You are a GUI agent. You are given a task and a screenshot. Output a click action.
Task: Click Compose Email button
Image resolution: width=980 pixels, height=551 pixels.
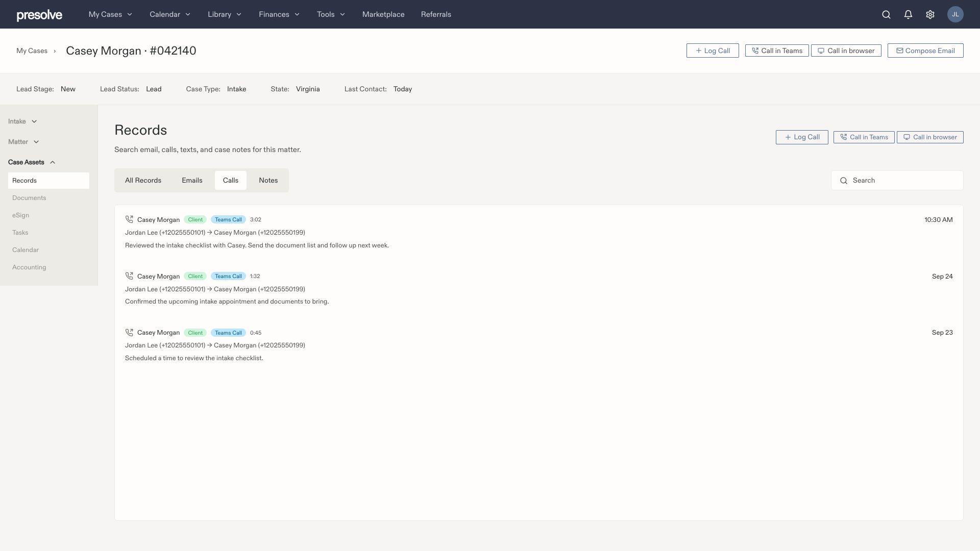click(x=925, y=51)
